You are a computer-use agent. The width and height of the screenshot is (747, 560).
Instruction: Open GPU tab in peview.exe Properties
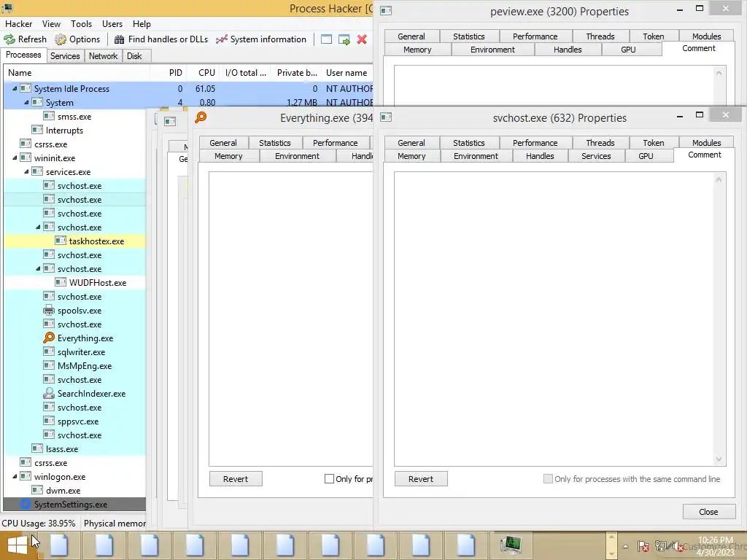point(628,50)
